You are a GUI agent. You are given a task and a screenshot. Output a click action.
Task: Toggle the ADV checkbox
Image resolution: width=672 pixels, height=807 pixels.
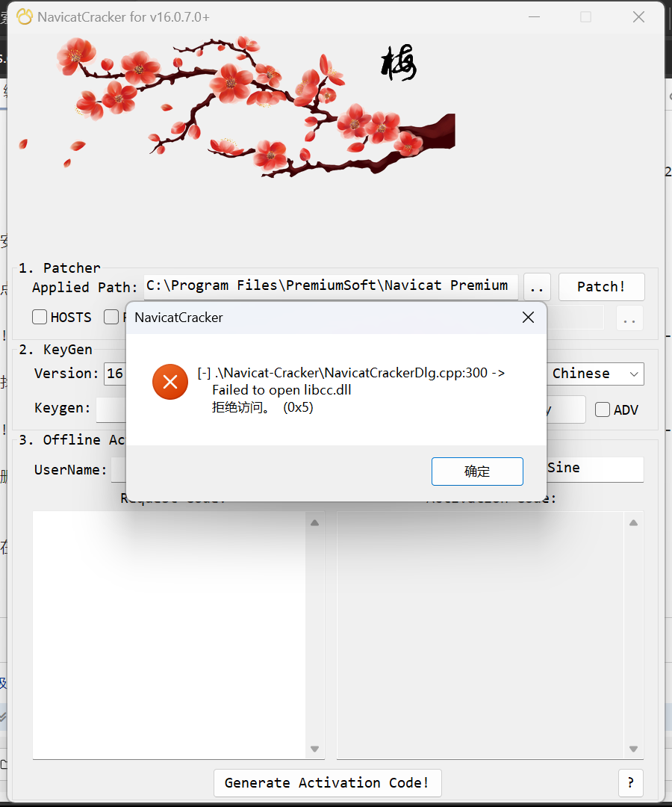pos(603,409)
